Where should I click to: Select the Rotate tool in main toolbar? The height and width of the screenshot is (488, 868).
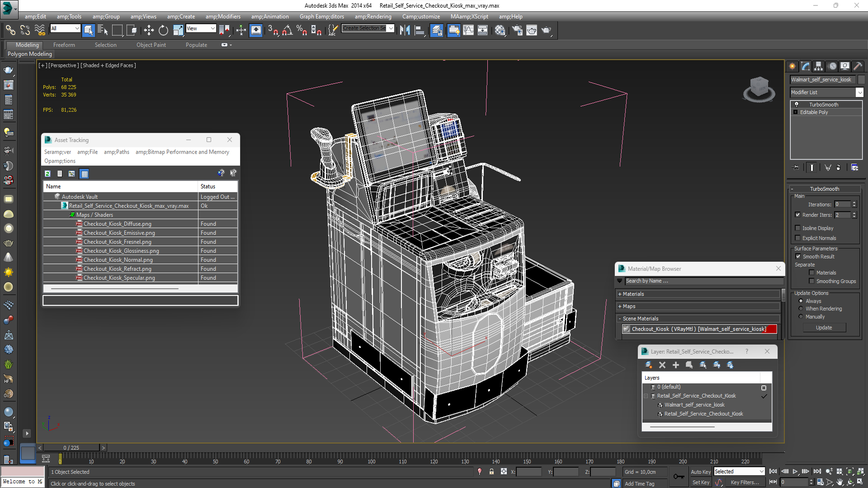pyautogui.click(x=163, y=30)
